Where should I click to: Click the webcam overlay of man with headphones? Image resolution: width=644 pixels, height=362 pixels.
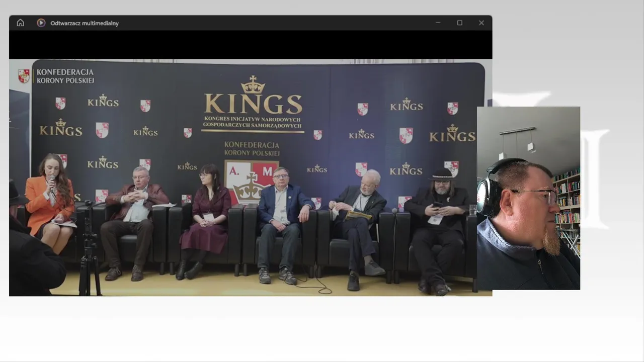click(x=528, y=198)
